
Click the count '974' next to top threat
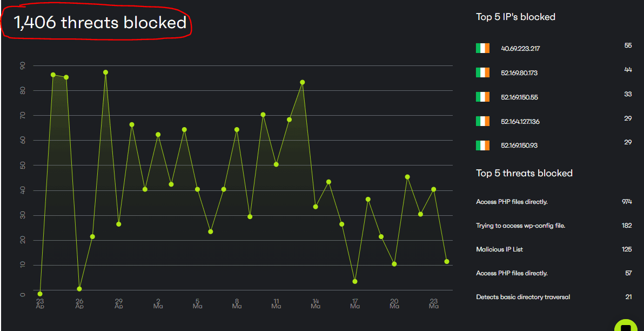click(627, 201)
